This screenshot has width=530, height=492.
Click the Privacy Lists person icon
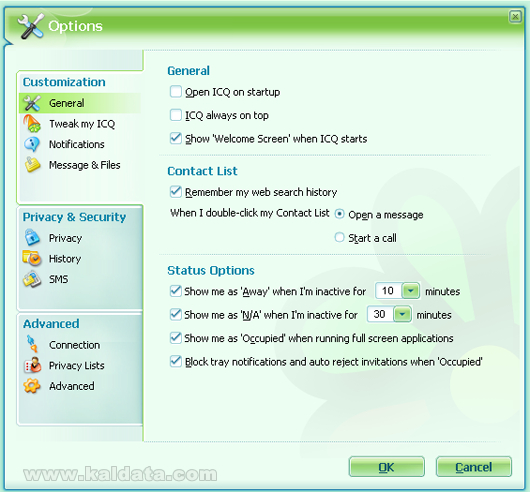tap(32, 365)
